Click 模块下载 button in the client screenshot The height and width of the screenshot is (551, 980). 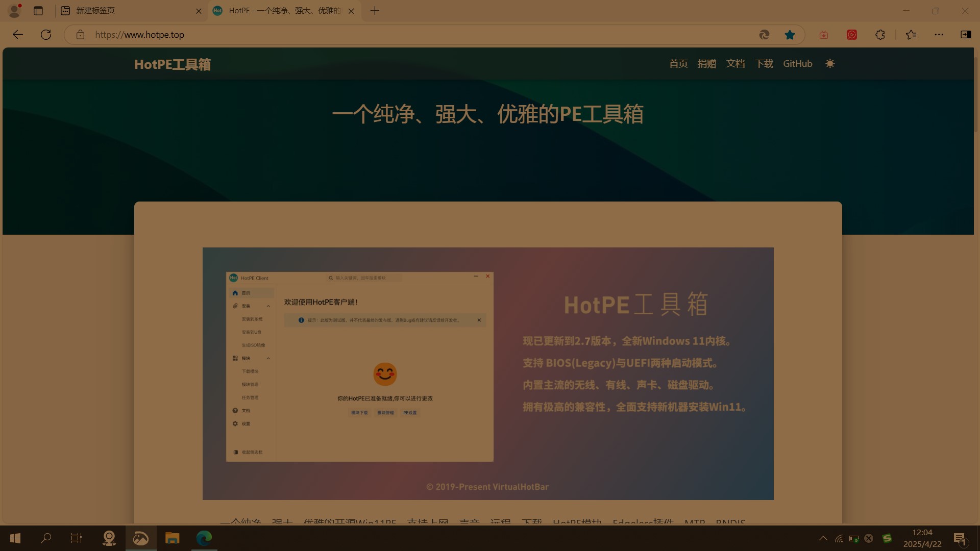click(359, 413)
